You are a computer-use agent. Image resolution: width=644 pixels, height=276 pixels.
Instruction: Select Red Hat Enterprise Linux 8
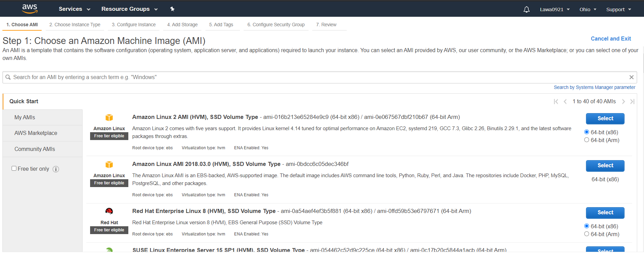point(605,213)
